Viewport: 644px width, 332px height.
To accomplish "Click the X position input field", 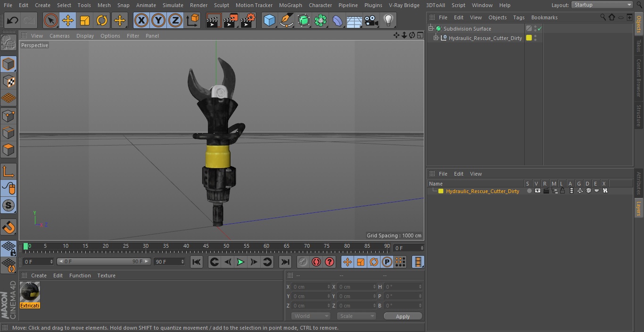I will coord(311,287).
